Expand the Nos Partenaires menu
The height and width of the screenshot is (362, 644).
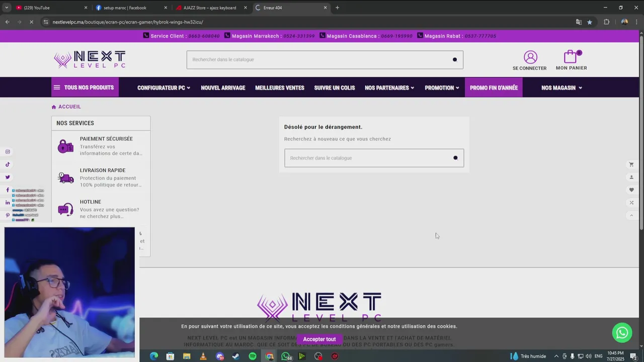(x=389, y=88)
